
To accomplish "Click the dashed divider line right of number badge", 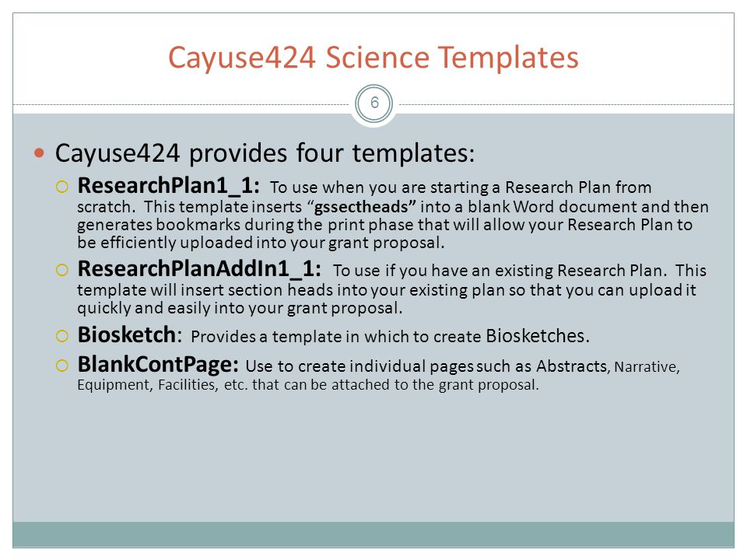I will tap(566, 104).
